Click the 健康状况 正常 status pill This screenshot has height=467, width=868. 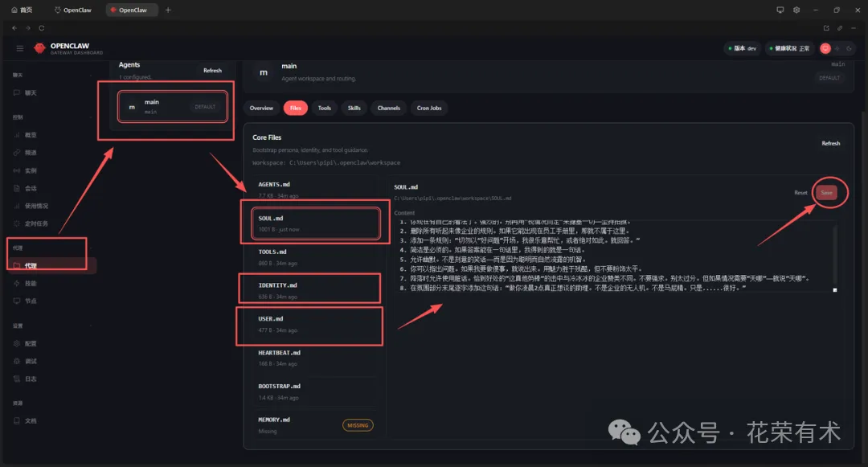(790, 49)
